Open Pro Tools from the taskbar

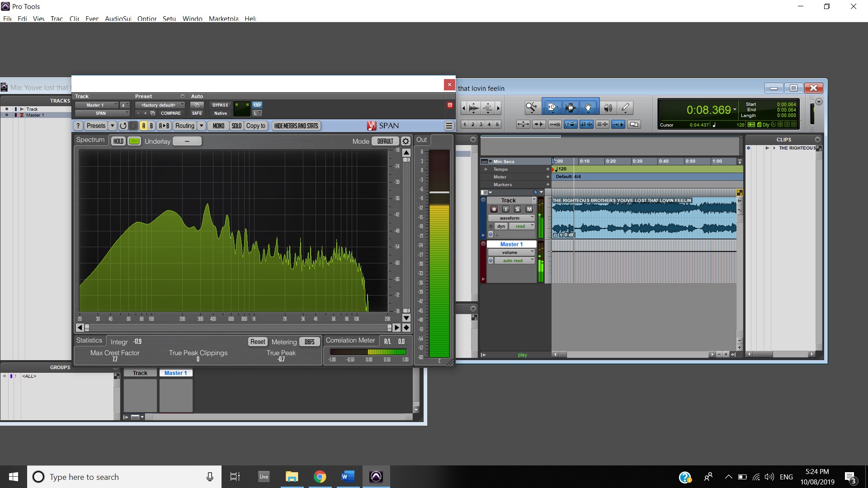point(376,476)
